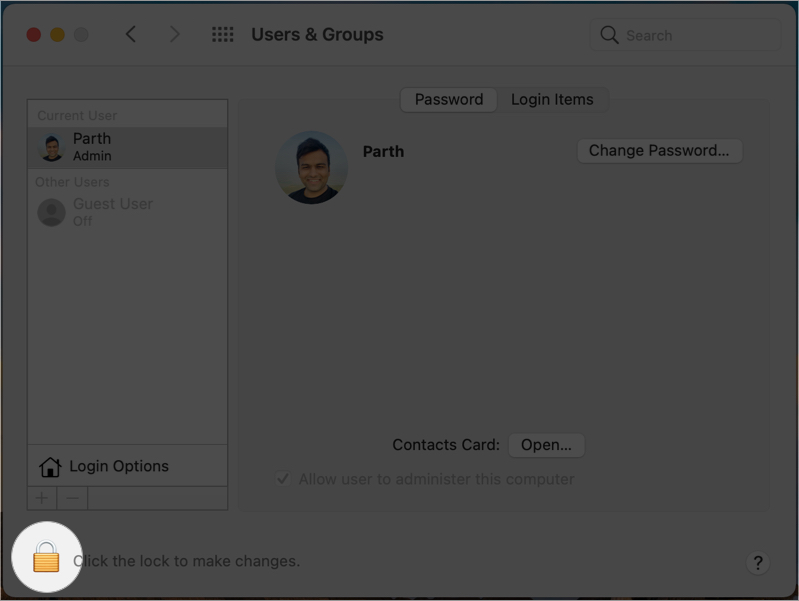799x601 pixels.
Task: Click the 'Click the lock to make changes' text
Action: pyautogui.click(x=187, y=561)
